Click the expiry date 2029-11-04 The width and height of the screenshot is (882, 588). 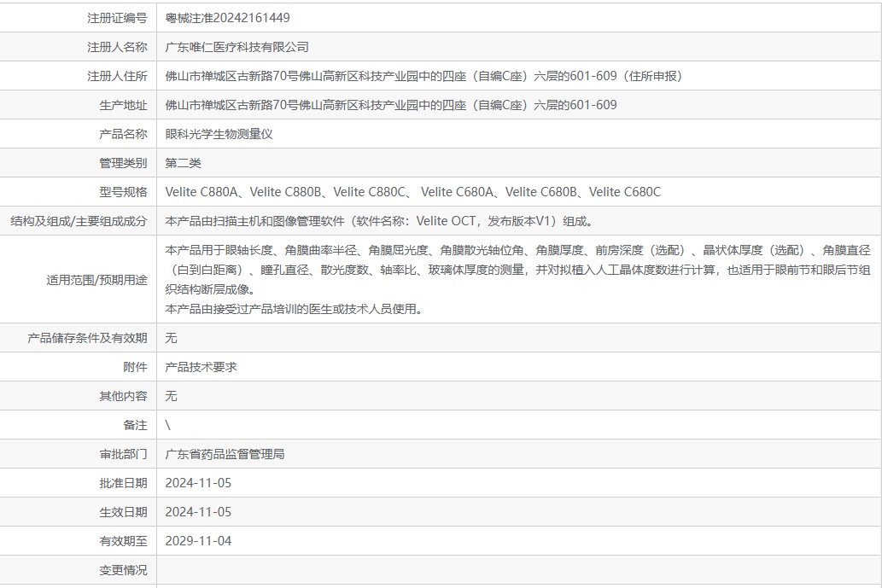tap(198, 541)
